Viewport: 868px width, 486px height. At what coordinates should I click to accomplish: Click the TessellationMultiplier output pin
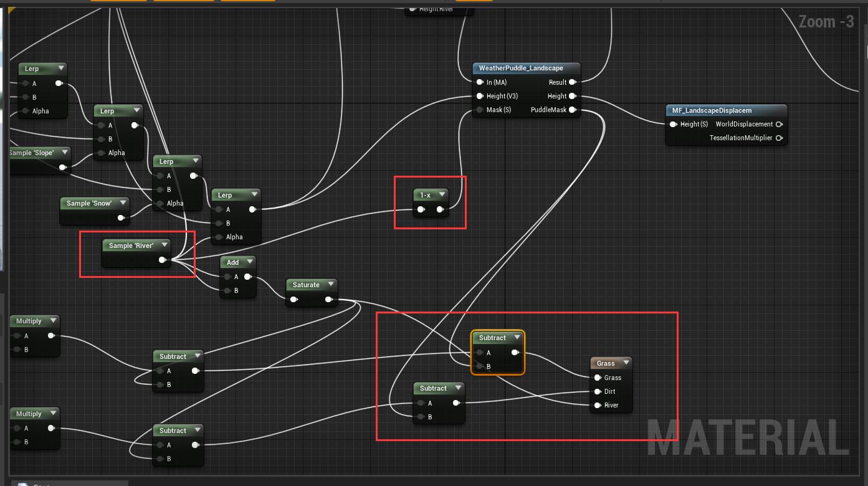click(779, 138)
